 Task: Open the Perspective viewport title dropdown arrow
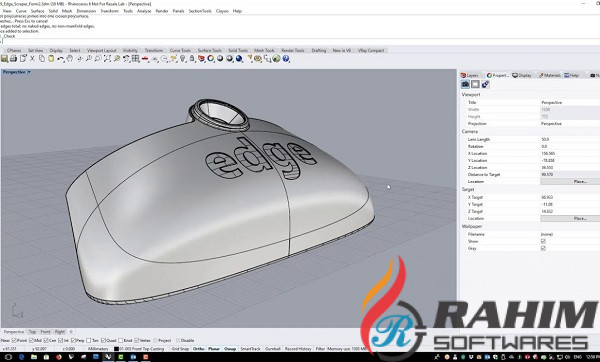[x=29, y=72]
